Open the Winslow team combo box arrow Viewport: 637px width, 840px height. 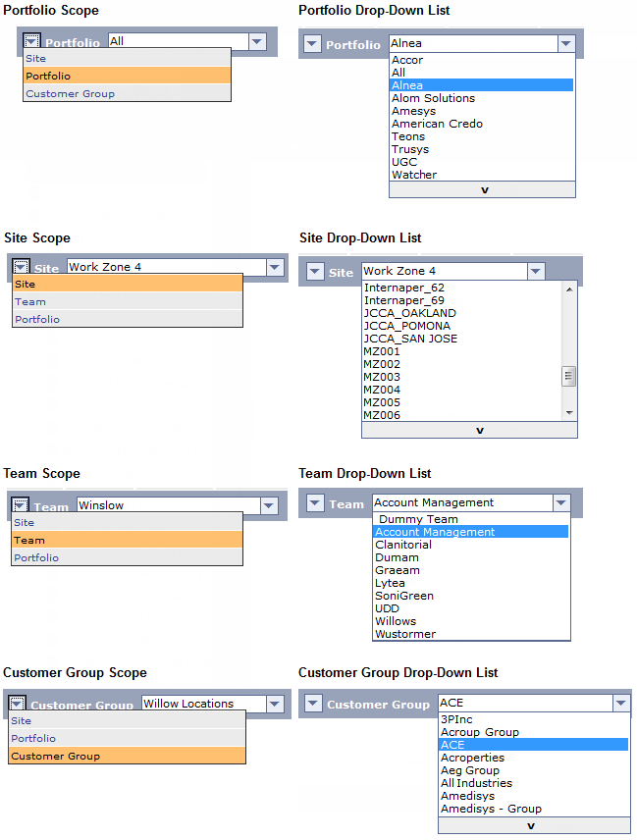coord(269,505)
